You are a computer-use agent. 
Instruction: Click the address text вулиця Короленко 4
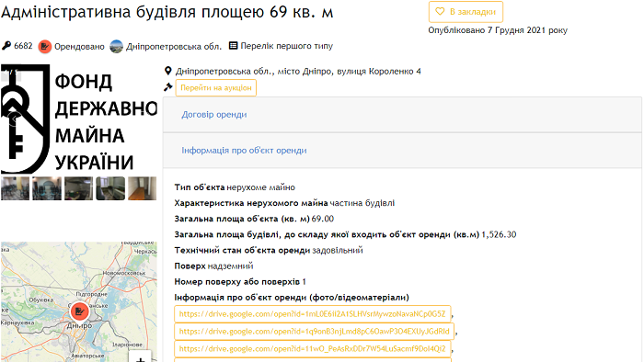379,72
